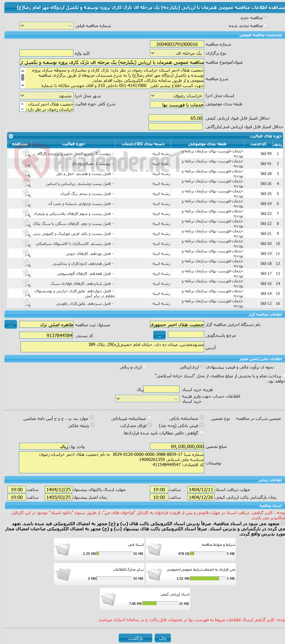Focus هزینه خرید اسناد input field
285x644 pixels.
[x=161, y=389]
